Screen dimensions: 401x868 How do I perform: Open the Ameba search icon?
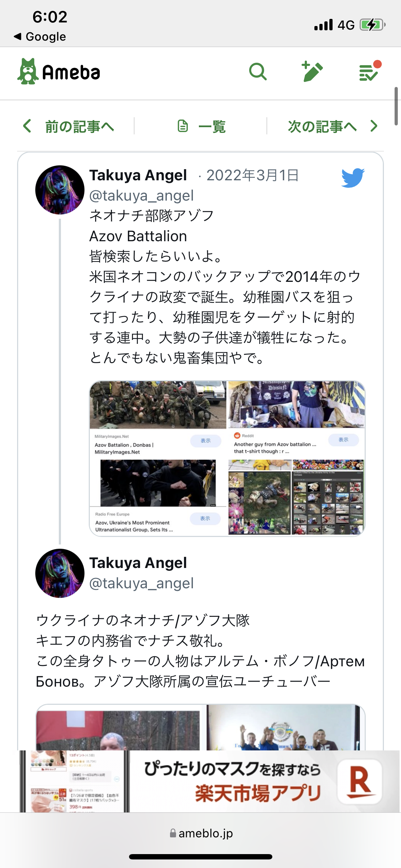(x=258, y=72)
